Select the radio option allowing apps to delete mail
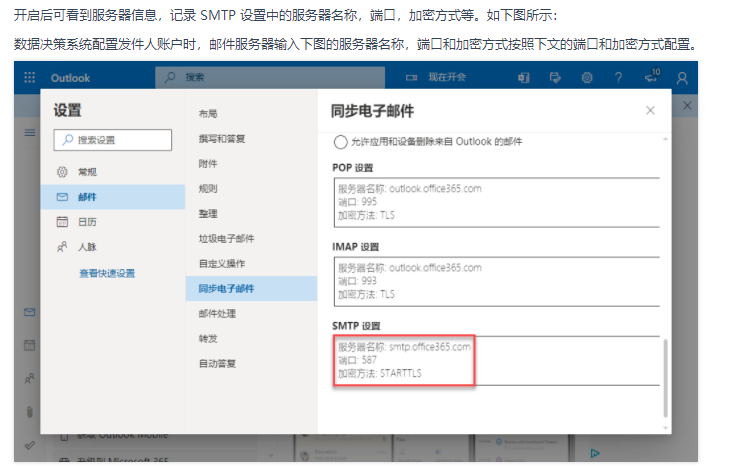This screenshot has width=750, height=475. pos(341,142)
